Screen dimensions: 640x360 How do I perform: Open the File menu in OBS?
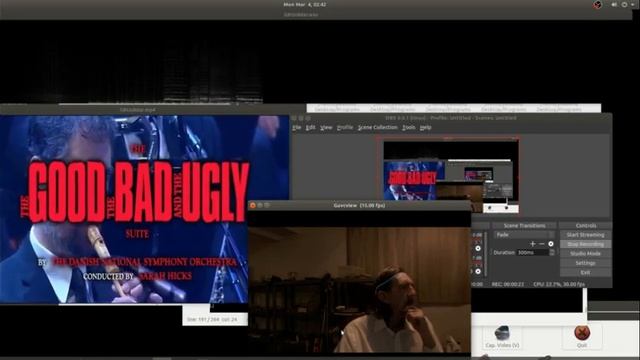tap(297, 127)
